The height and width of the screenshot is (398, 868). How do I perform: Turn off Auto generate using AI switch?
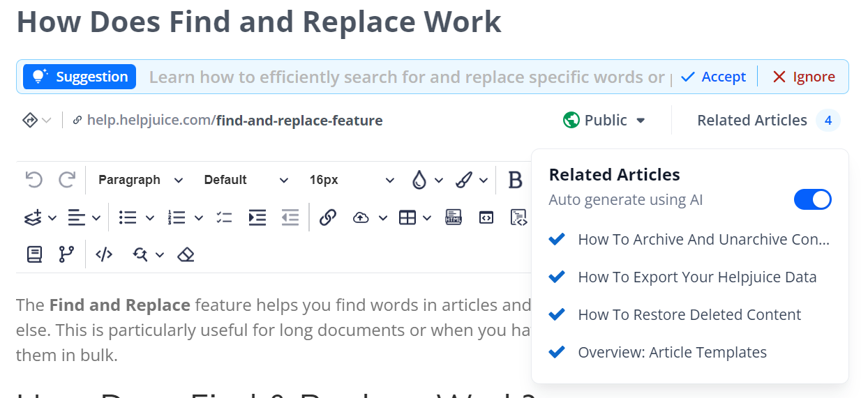812,200
